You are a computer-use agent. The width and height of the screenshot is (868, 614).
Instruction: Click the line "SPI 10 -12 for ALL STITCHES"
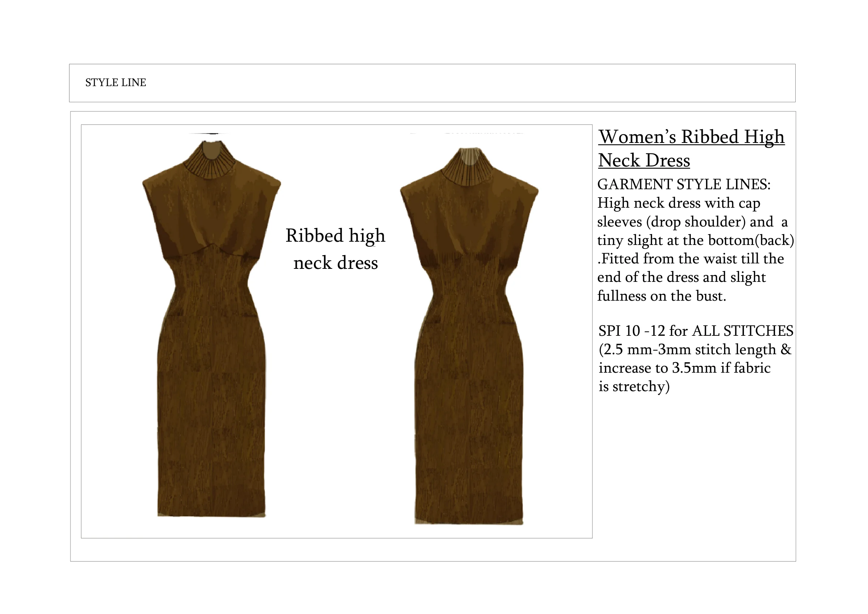pyautogui.click(x=696, y=331)
